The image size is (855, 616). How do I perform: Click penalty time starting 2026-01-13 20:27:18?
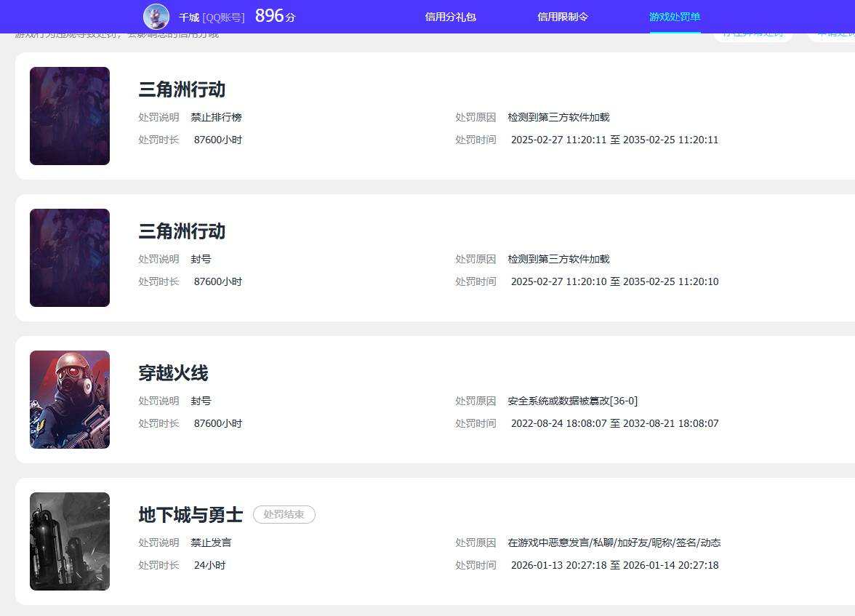(614, 565)
